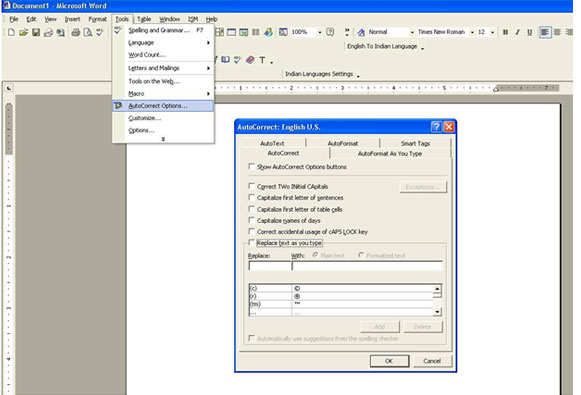
Task: Toggle Italic formatting button
Action: (x=517, y=32)
